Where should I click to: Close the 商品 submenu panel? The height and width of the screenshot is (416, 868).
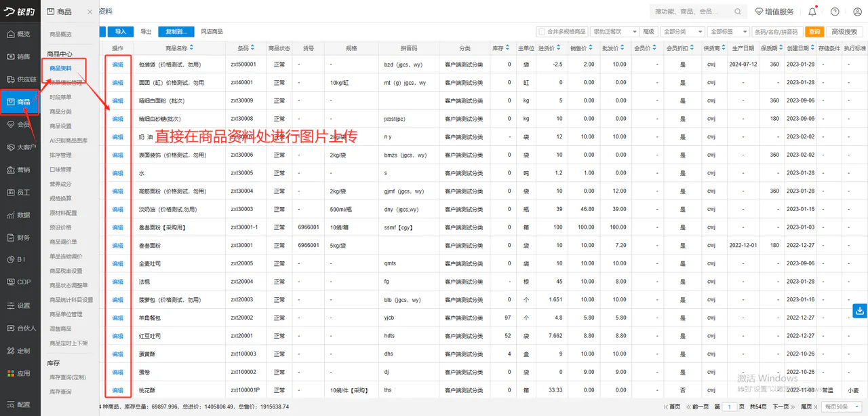[x=90, y=12]
